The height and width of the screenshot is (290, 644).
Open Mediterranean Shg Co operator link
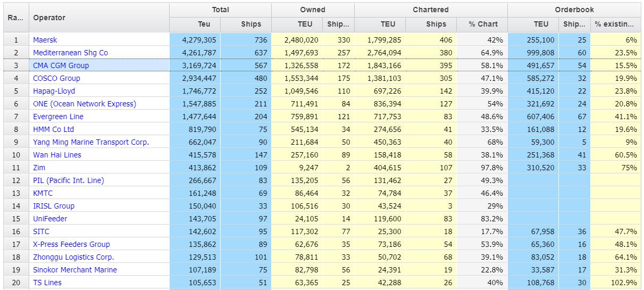pyautogui.click(x=70, y=53)
